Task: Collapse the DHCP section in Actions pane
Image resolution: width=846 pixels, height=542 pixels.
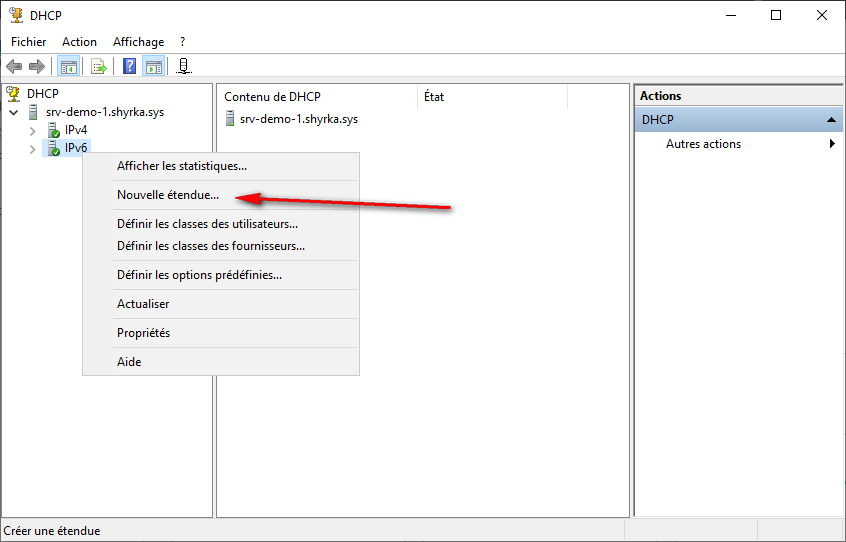Action: (x=831, y=119)
